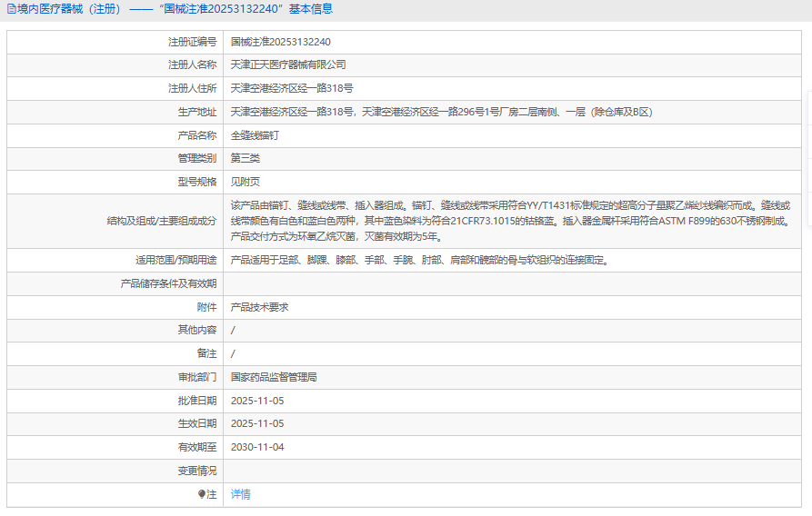Screen dimensions: 812x516
Task: Click the 注册人住所 address value
Action: [x=292, y=88]
